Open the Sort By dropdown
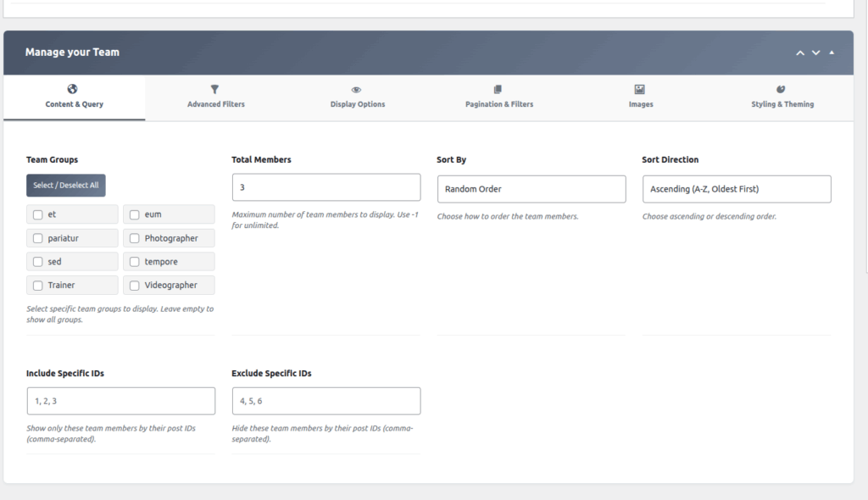Screen dimensions: 868x500 pos(531,189)
